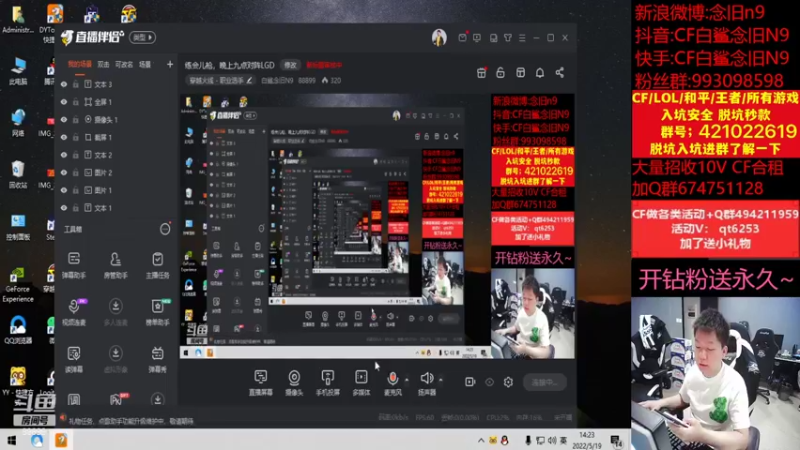
Task: Open the 回收站 recycle bin on desktop
Action: click(18, 174)
